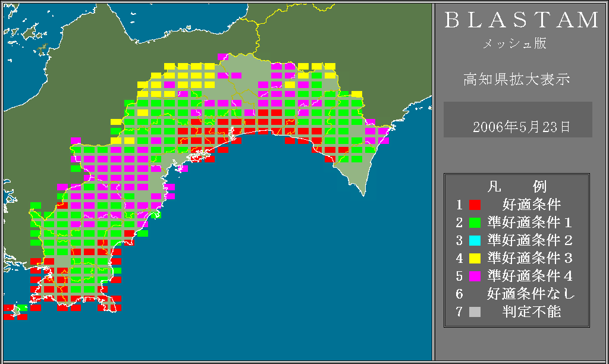Click the yellow 準好適条件3 legend swatch
This screenshot has height=364, width=609.
tap(475, 259)
